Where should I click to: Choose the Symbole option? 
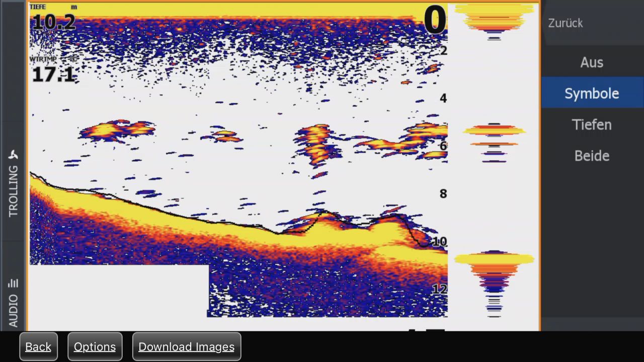(592, 94)
